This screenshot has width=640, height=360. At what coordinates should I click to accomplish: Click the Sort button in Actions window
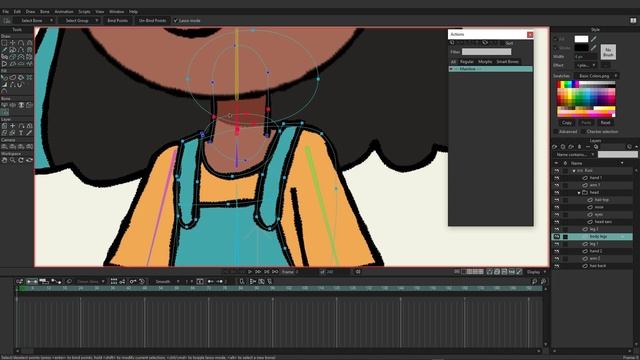(509, 43)
